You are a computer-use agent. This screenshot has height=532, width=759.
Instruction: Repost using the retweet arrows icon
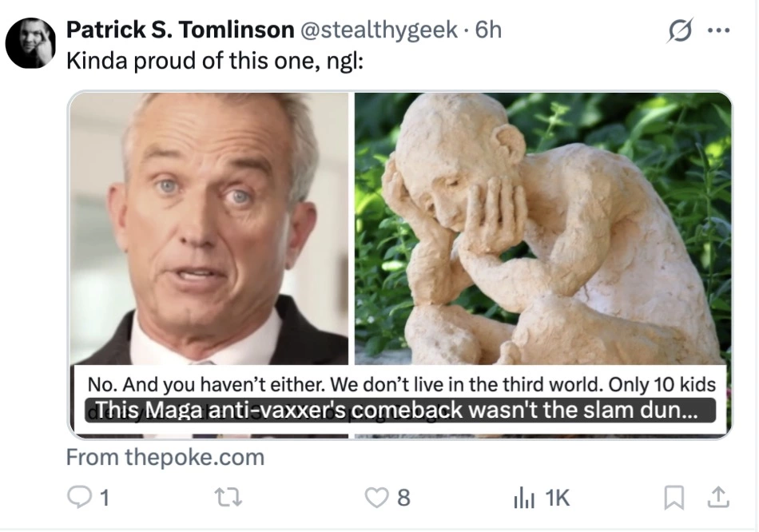[228, 497]
